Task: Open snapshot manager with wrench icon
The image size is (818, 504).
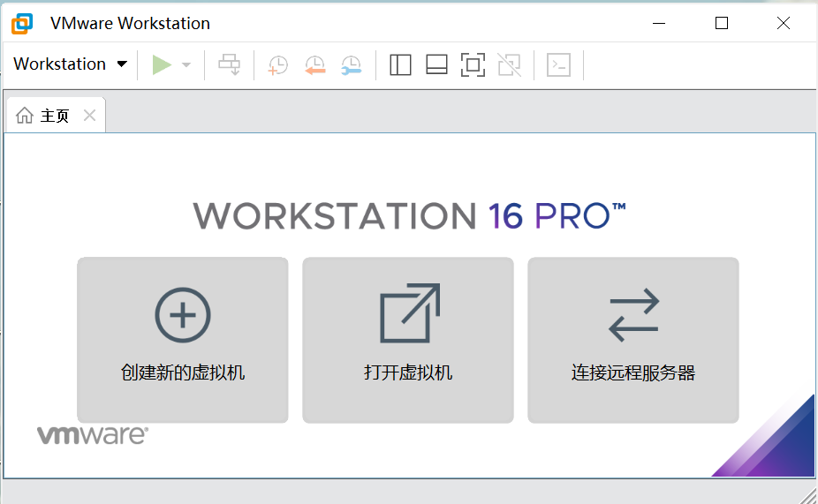Action: pos(352,65)
